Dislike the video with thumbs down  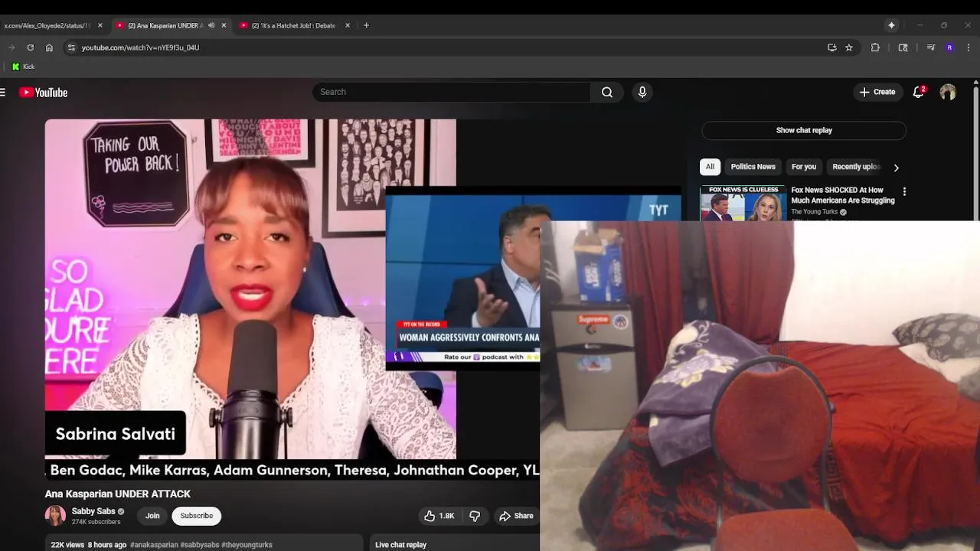coord(475,516)
